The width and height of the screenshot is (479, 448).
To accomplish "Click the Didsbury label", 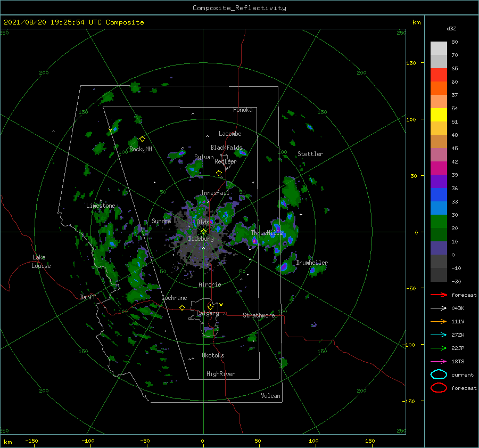I will point(201,239).
